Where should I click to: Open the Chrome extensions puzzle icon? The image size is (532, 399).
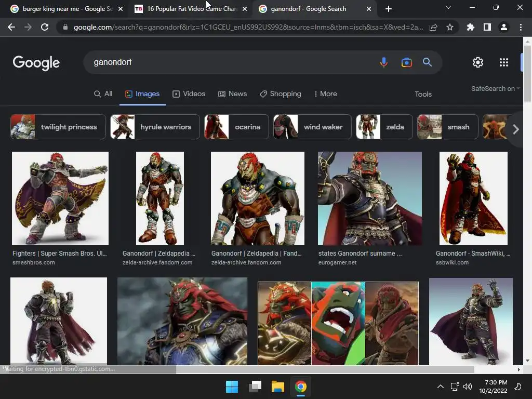(470, 27)
